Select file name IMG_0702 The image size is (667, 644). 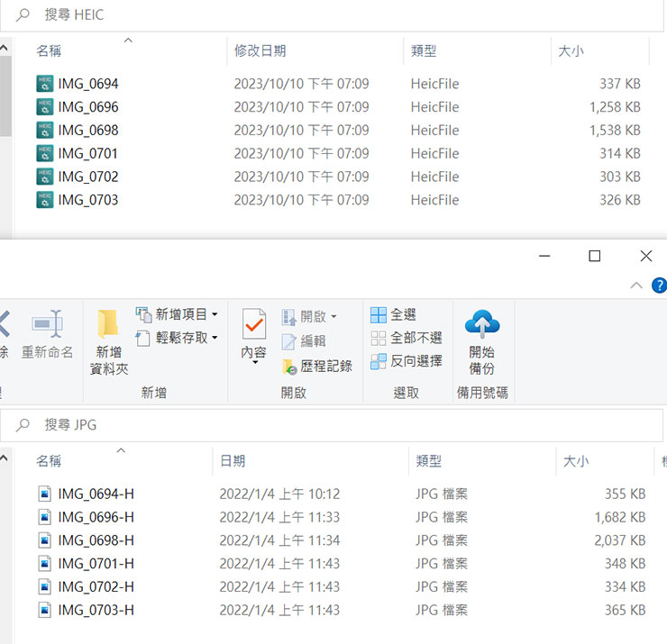pos(88,177)
